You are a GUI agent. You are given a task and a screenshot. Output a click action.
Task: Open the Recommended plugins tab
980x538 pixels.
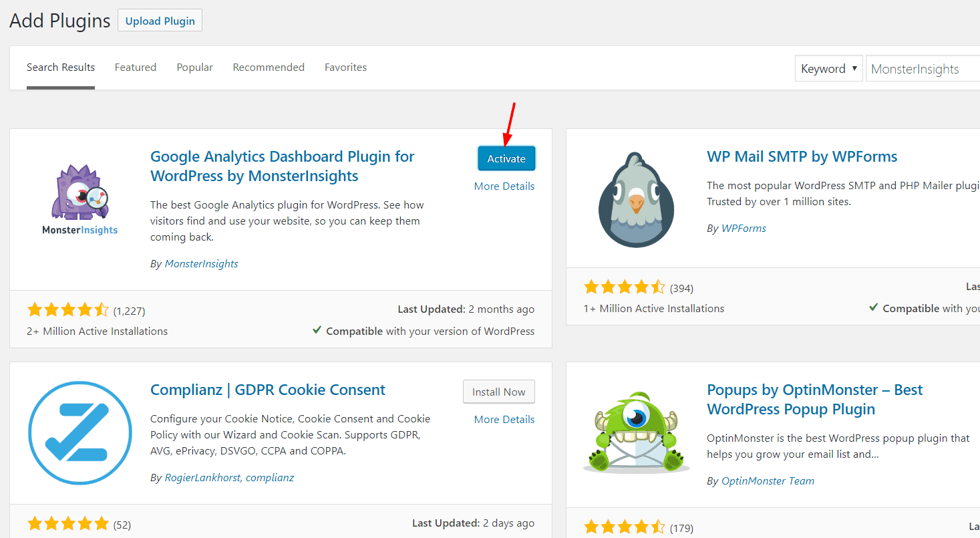(x=269, y=68)
